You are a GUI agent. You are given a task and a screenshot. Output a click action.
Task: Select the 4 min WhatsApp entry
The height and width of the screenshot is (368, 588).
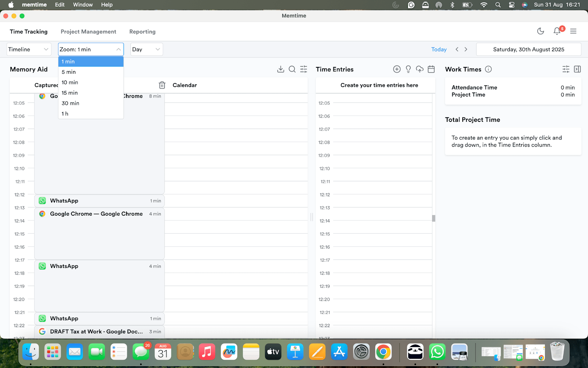point(99,286)
